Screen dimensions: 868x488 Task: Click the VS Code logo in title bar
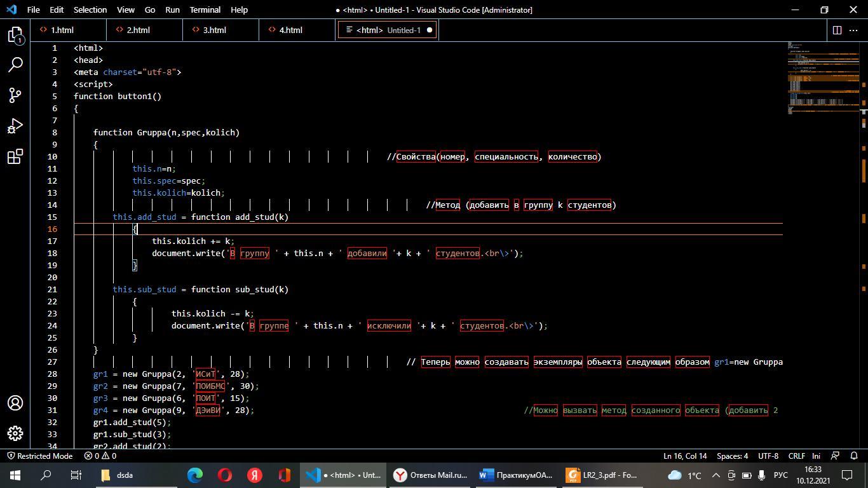(11, 10)
